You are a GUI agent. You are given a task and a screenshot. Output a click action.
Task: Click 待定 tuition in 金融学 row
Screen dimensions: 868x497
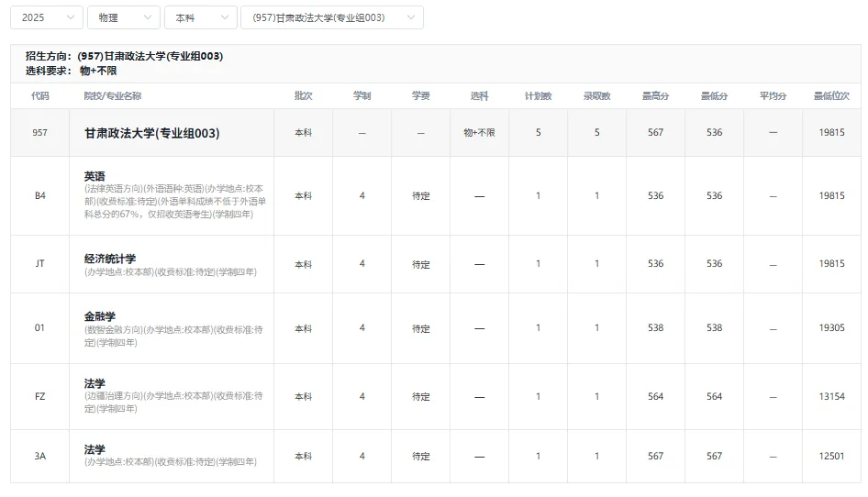(x=421, y=329)
